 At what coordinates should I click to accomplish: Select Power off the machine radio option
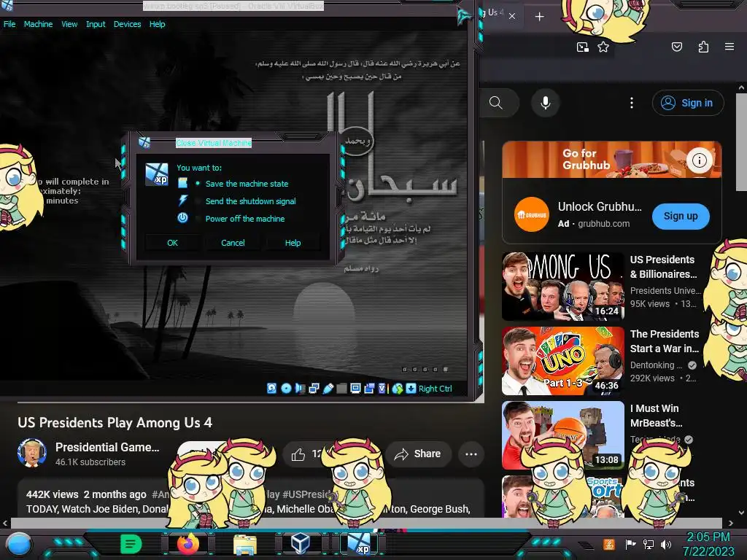pos(239,219)
